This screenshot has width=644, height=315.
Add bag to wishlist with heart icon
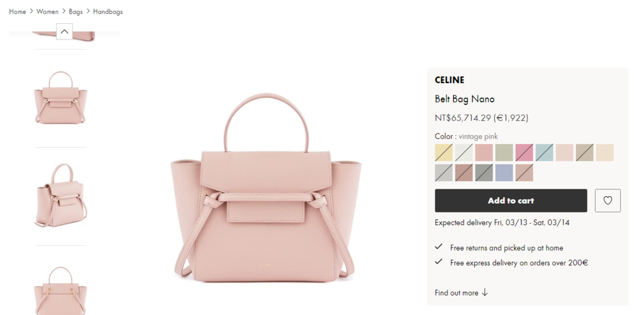tap(608, 201)
